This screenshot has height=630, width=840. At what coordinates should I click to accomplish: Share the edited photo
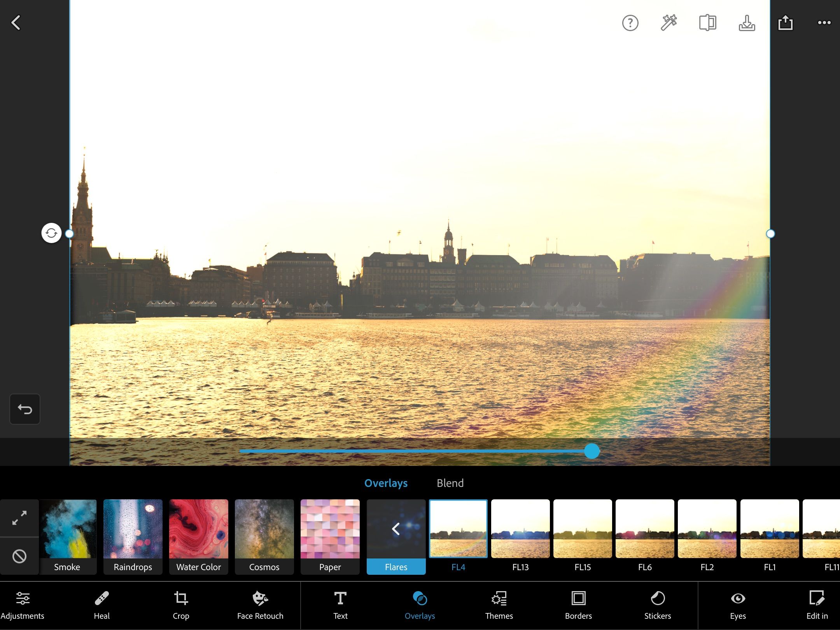coord(786,23)
